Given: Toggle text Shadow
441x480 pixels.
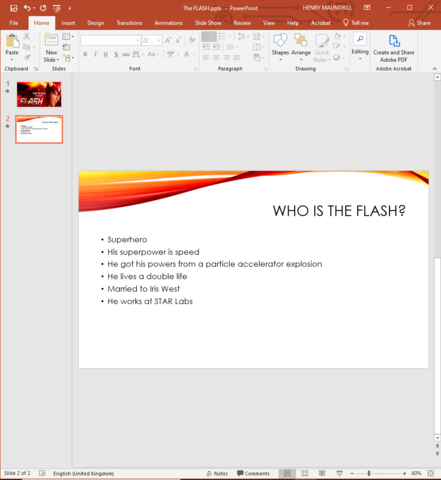Looking at the screenshot, I should click(116, 54).
